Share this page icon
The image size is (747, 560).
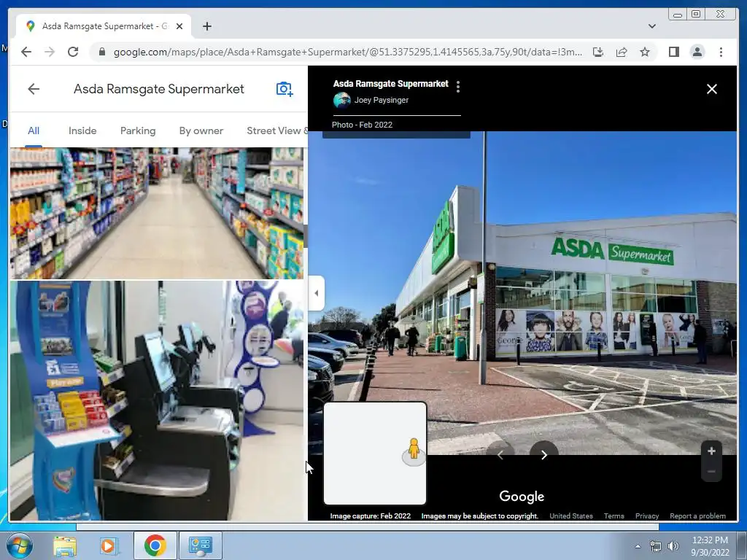[x=622, y=52]
